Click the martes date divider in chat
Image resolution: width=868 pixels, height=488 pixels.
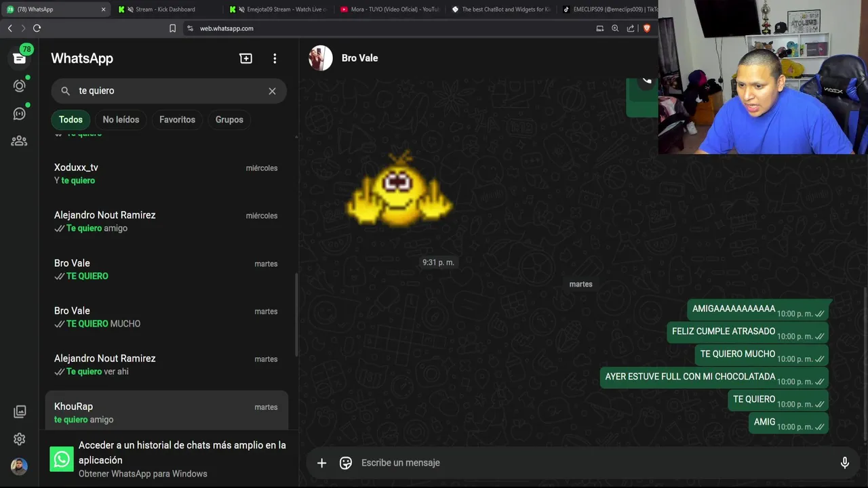[581, 284]
